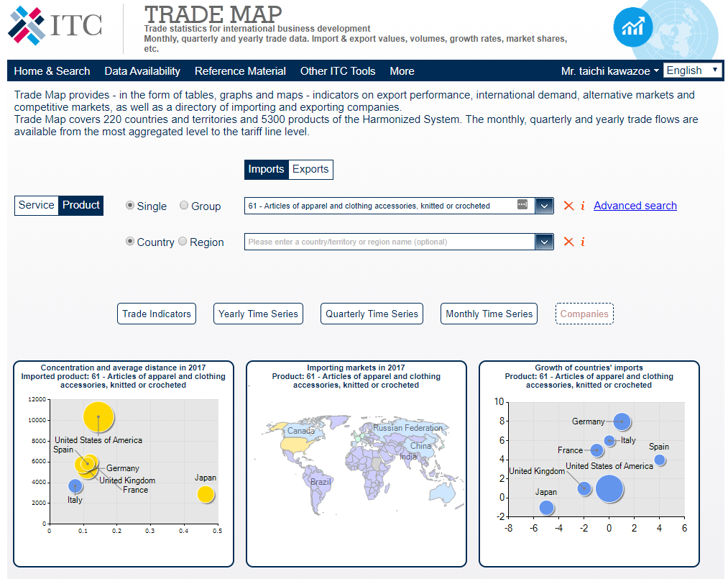
Task: Click the France bubble in growth chart
Action: [596, 450]
